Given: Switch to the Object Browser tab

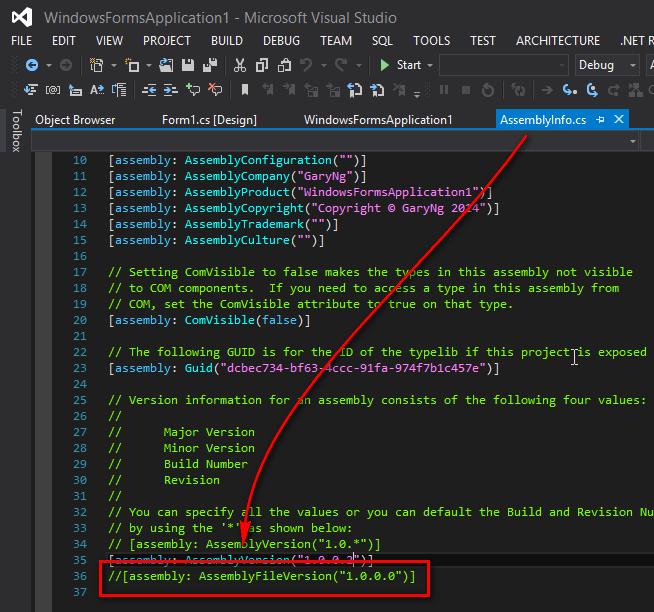Looking at the screenshot, I should click(75, 120).
